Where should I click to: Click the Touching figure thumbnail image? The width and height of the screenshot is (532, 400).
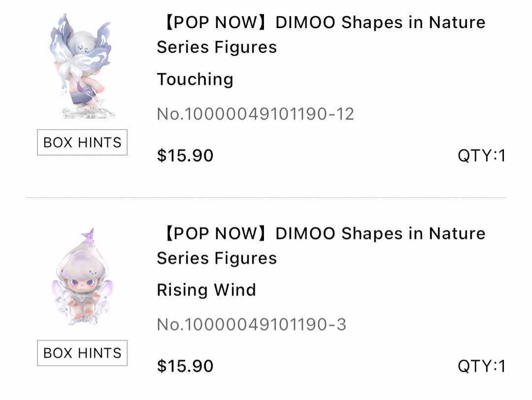point(81,67)
